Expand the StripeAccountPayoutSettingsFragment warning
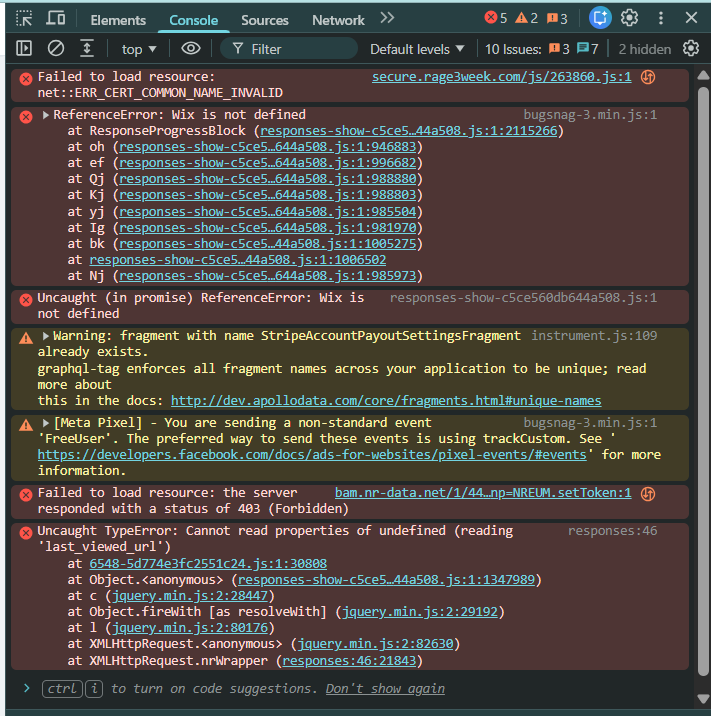 [x=46, y=336]
